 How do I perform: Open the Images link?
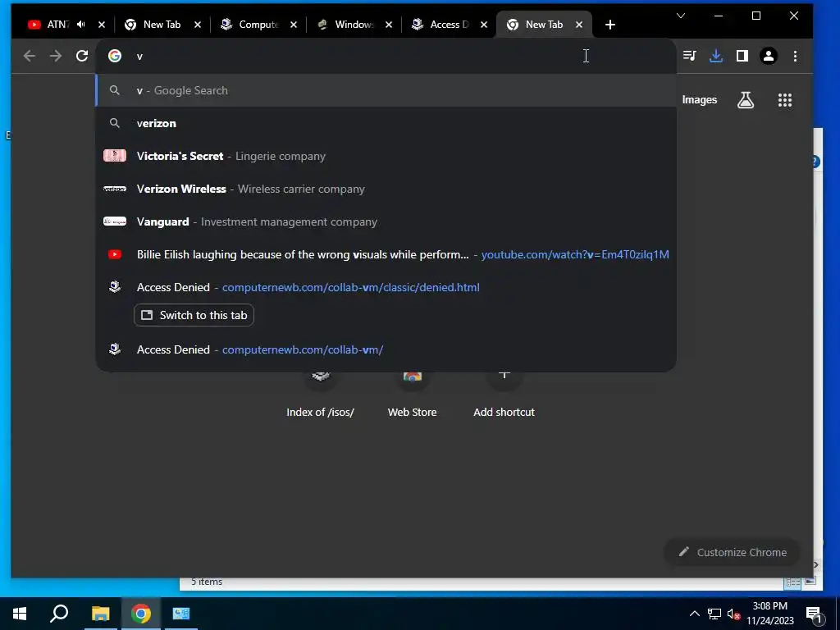click(699, 99)
